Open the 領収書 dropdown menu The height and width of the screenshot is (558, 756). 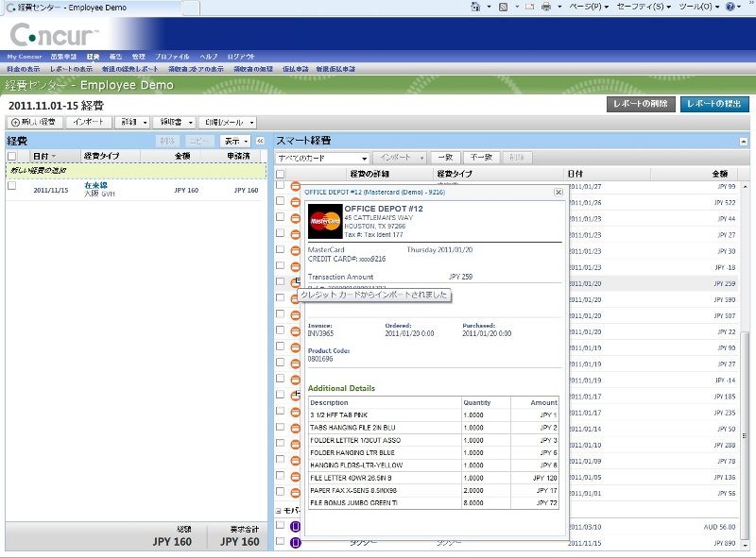(174, 123)
